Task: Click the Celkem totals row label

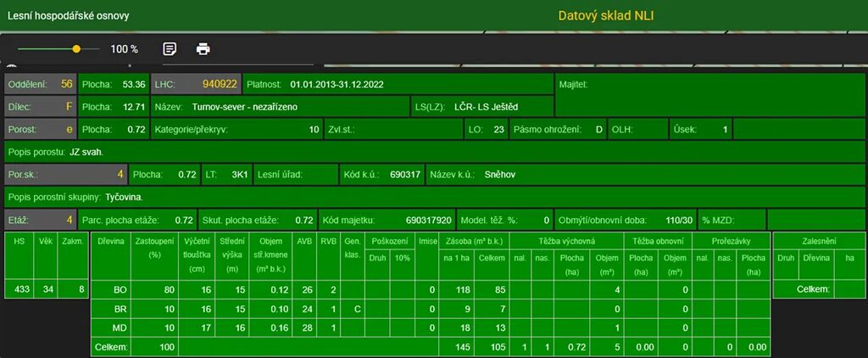Action: (110, 347)
